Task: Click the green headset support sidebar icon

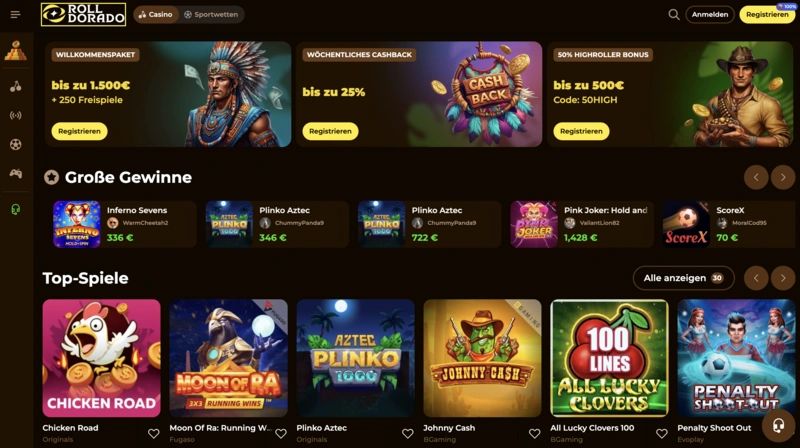Action: [x=16, y=209]
